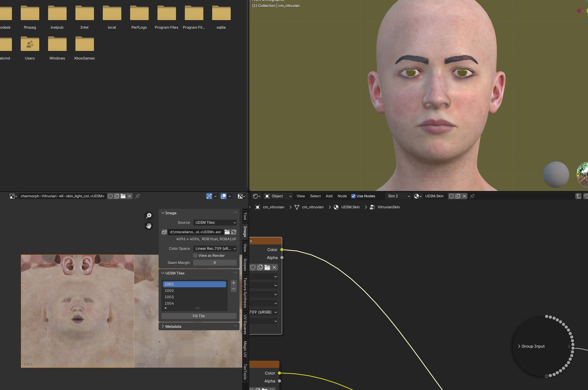Open the UV Squares sidebar tab
This screenshot has width=588, height=390.
[x=245, y=324]
